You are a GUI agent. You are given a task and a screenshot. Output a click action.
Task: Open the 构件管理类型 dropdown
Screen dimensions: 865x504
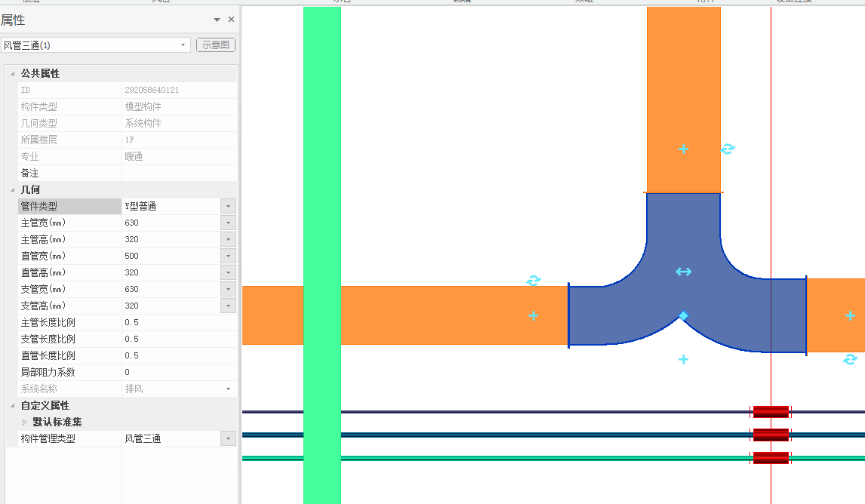pyautogui.click(x=228, y=438)
